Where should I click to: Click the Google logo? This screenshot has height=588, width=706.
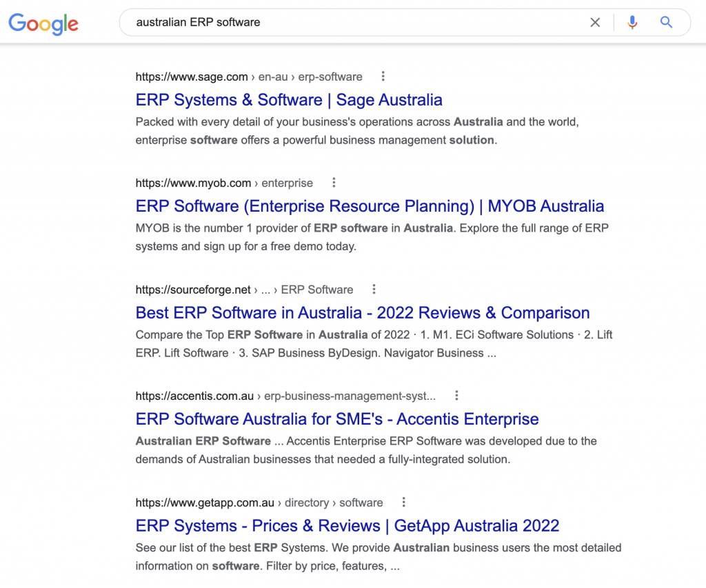click(x=43, y=23)
